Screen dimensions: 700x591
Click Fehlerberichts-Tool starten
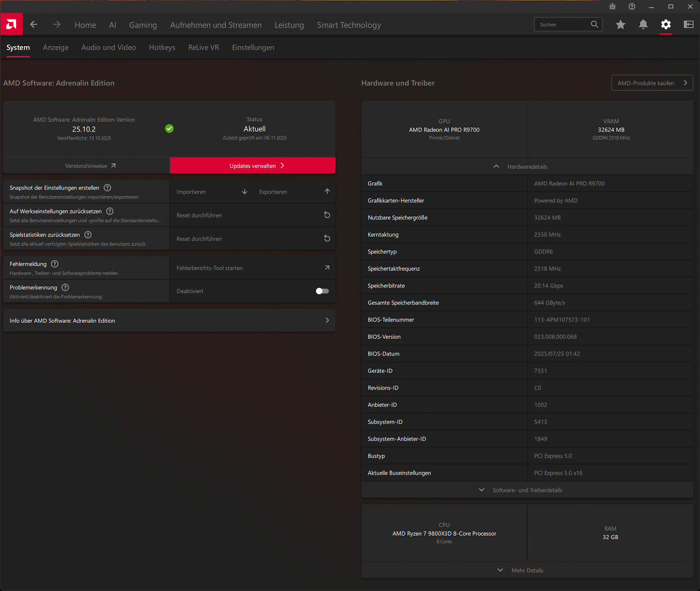253,268
